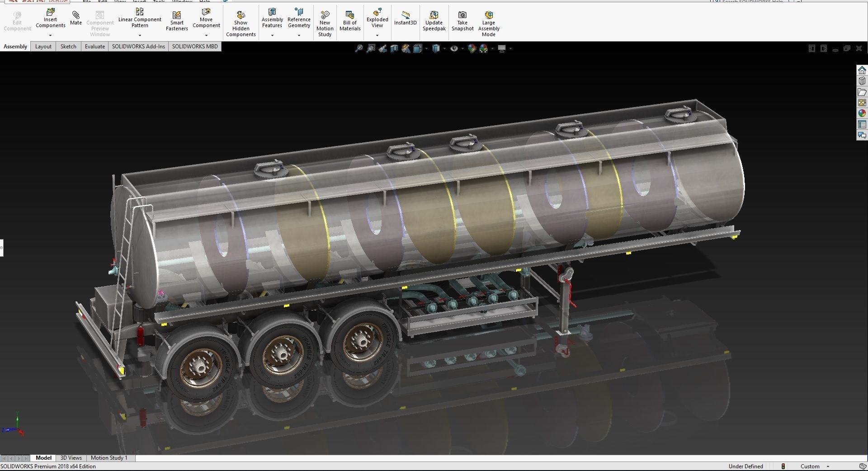The width and height of the screenshot is (868, 471).
Task: Open Appearances, Scenes and Decals pane
Action: (x=862, y=113)
